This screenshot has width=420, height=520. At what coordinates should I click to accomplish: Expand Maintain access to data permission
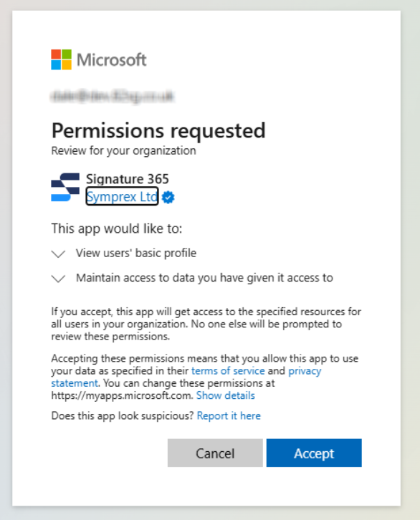click(58, 279)
